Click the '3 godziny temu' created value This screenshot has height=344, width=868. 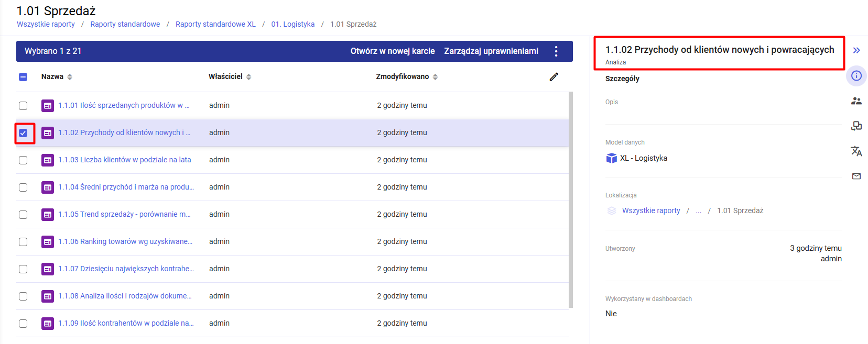(816, 248)
